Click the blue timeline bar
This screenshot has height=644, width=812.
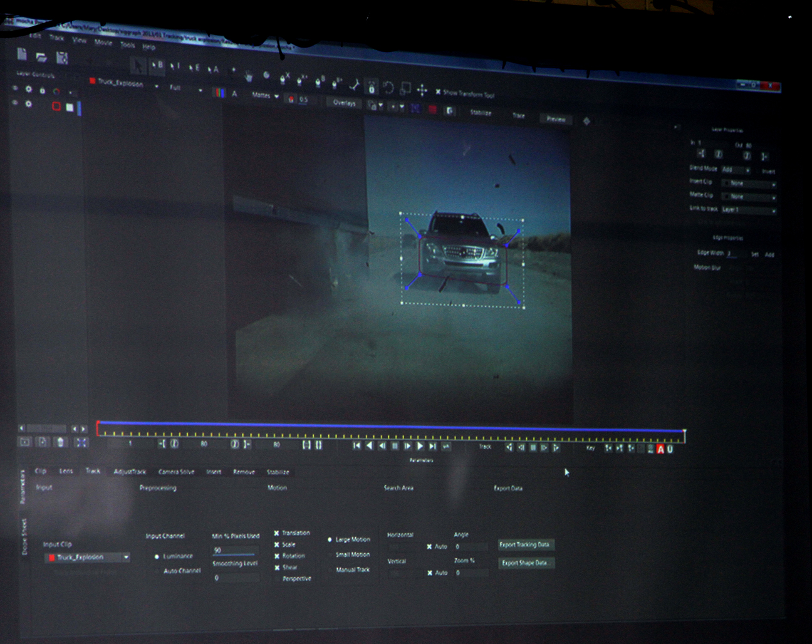[388, 427]
